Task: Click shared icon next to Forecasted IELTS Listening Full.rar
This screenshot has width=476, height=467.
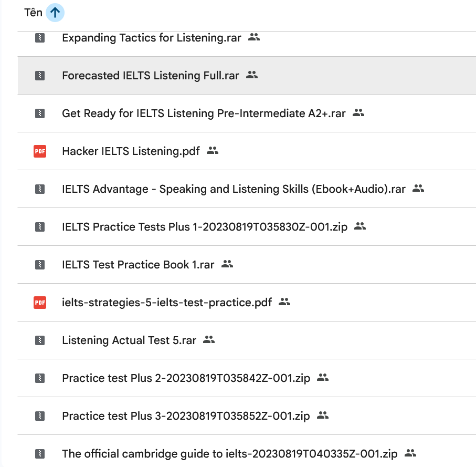Action: tap(252, 75)
